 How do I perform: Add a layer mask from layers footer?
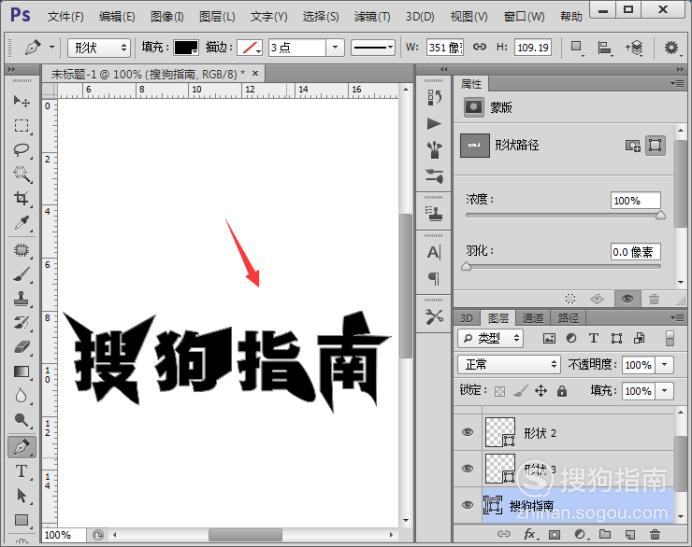click(x=554, y=535)
